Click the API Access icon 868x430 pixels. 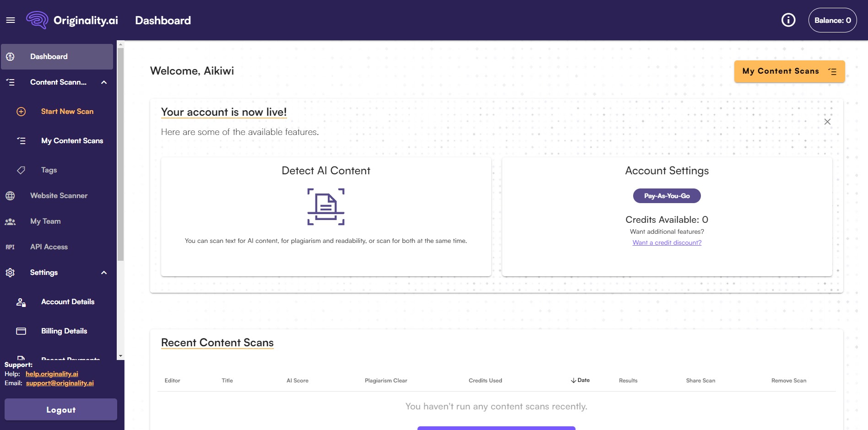(x=10, y=247)
